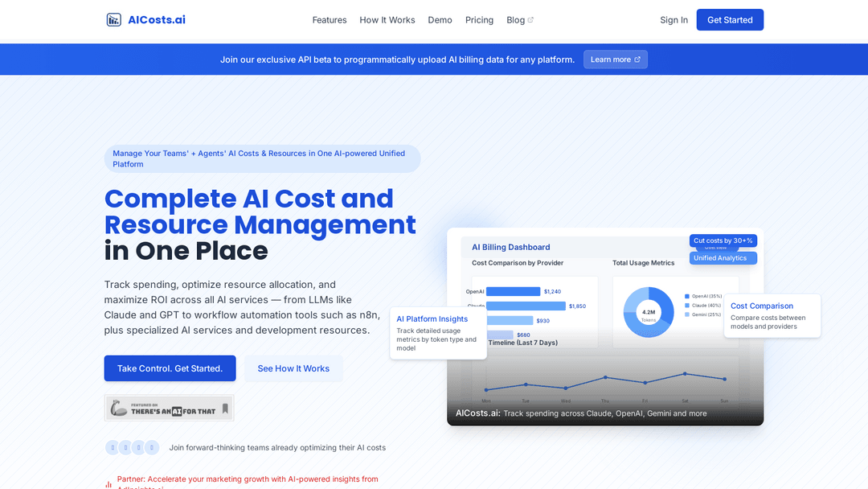Click the Sat data point on timeline chart

685,374
